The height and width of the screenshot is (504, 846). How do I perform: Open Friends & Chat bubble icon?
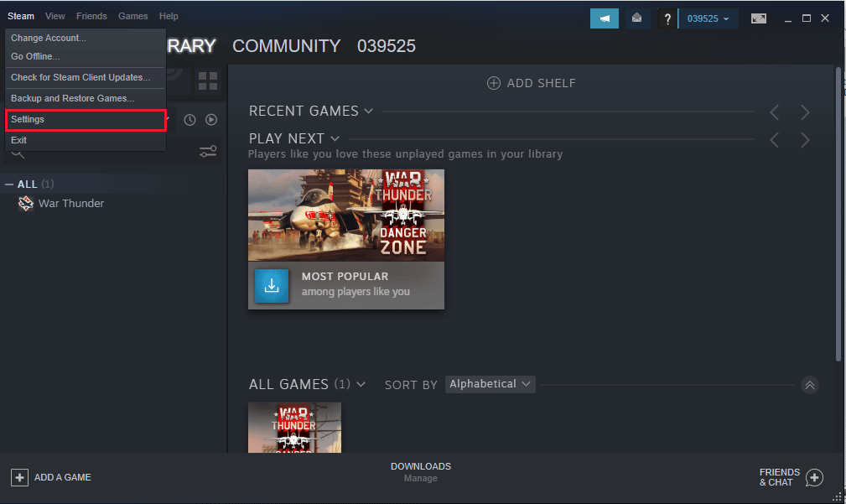coord(814,477)
